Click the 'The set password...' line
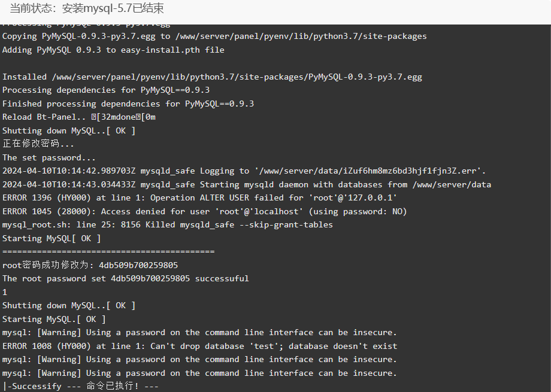This screenshot has height=392, width=551. pyautogui.click(x=49, y=158)
